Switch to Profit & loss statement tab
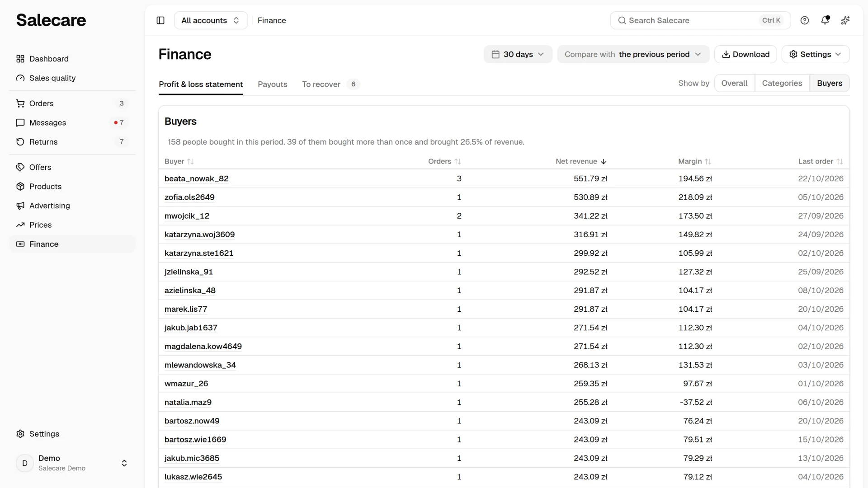Viewport: 868px width, 488px height. tap(201, 84)
